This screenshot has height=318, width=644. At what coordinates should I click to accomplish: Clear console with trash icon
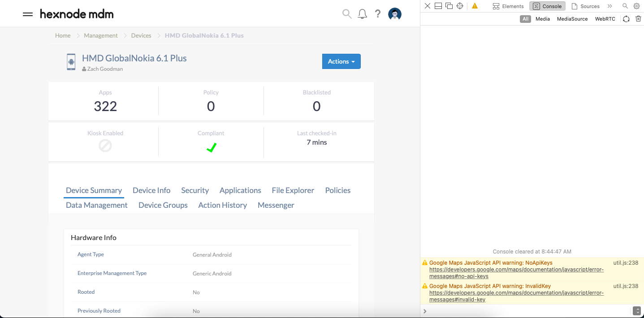[639, 19]
